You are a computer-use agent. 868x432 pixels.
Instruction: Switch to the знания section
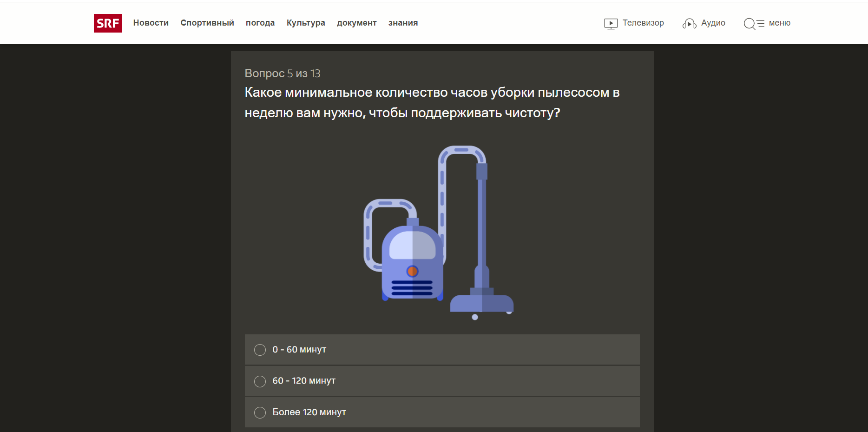[403, 23]
